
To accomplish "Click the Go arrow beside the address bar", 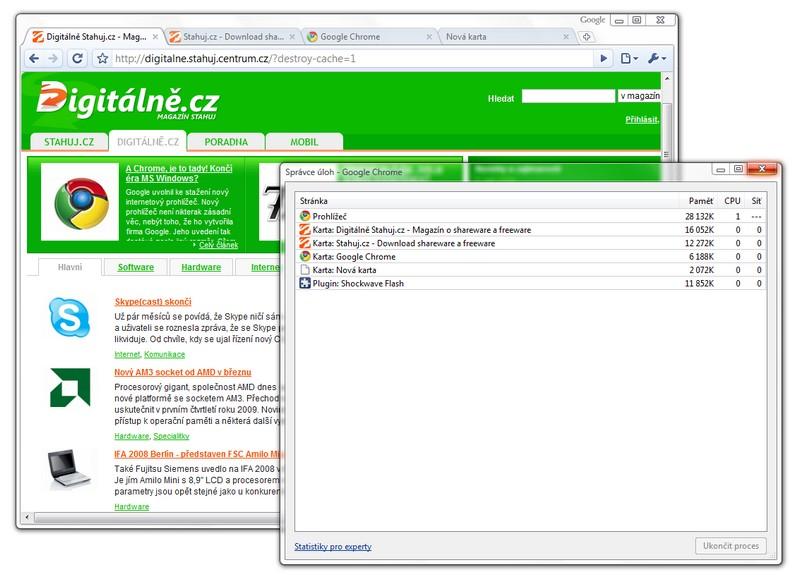I will click(x=604, y=59).
